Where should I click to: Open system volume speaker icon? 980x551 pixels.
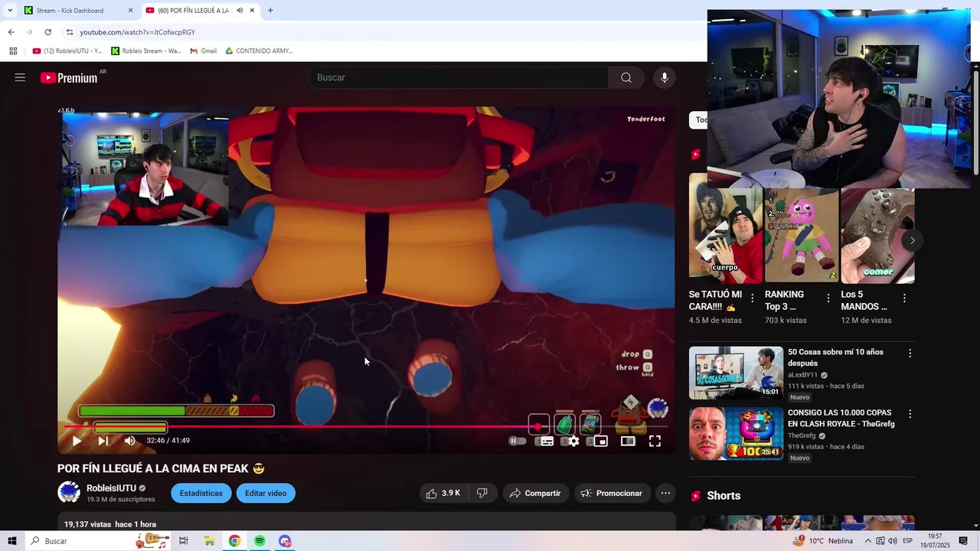click(893, 541)
